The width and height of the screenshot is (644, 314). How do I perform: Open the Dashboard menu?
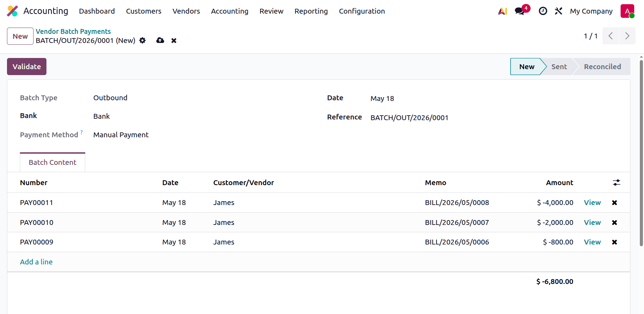click(97, 11)
